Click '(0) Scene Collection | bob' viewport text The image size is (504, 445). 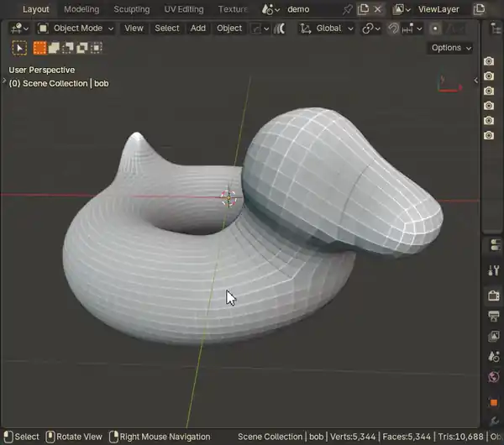(x=59, y=83)
